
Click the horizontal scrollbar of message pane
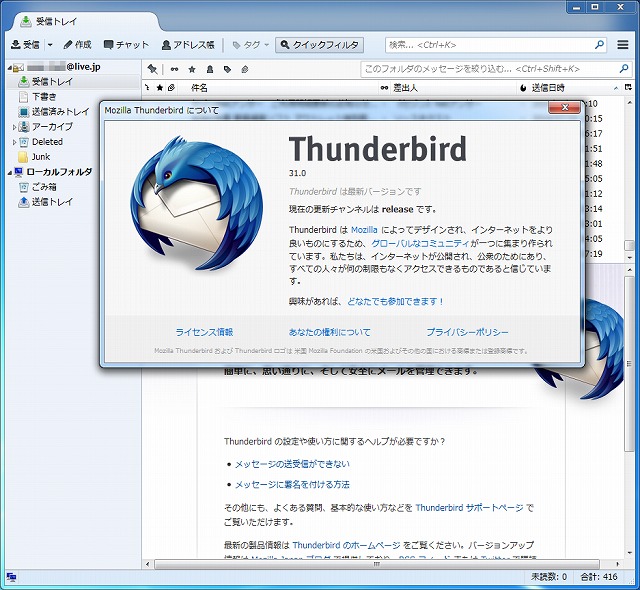pyautogui.click(x=377, y=564)
